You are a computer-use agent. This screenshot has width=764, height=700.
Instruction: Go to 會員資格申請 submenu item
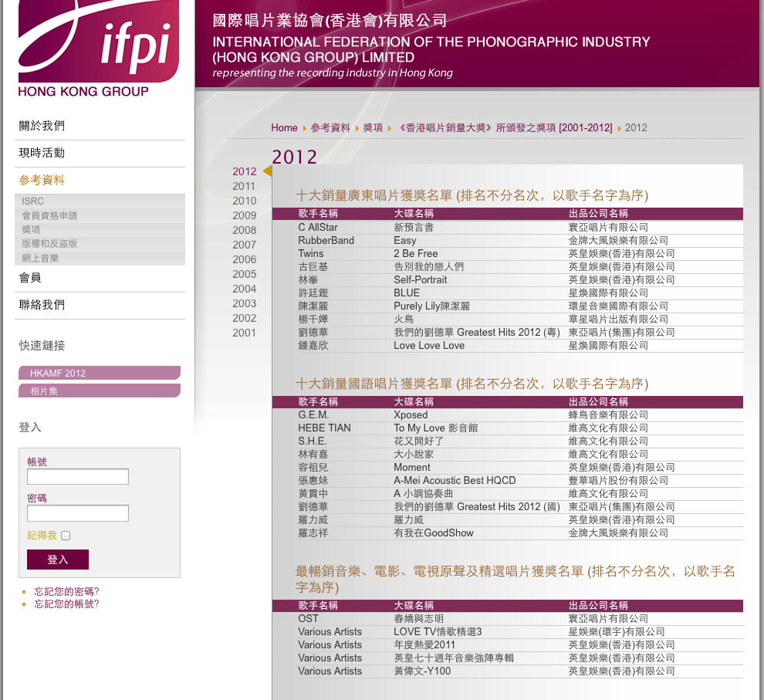point(49,215)
